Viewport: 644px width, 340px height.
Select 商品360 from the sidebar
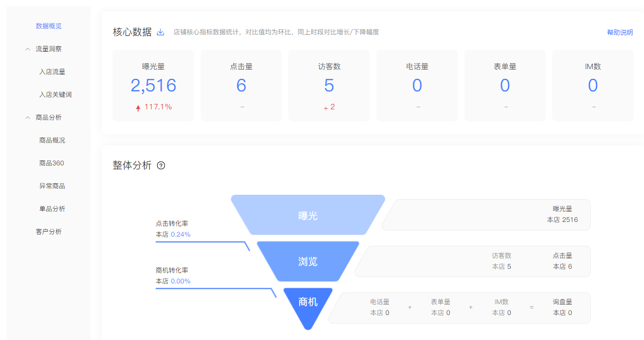[53, 163]
